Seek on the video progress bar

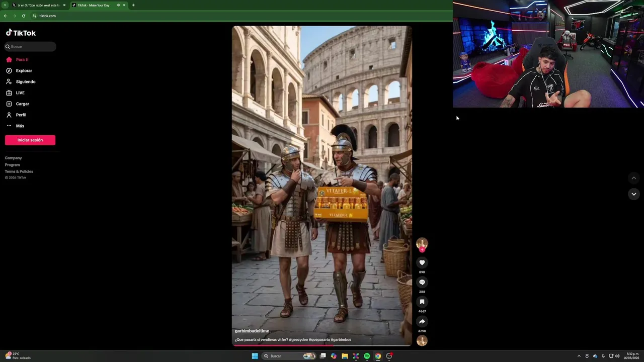(322, 345)
